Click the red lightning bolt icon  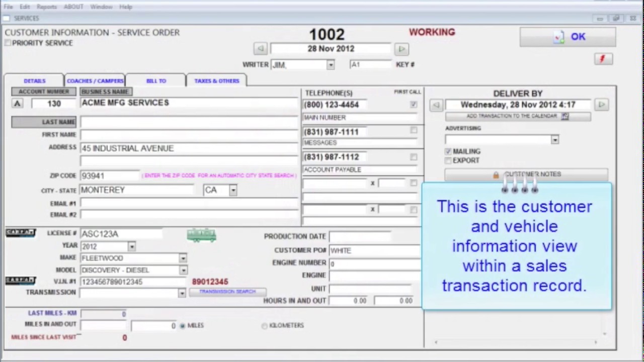pos(603,59)
